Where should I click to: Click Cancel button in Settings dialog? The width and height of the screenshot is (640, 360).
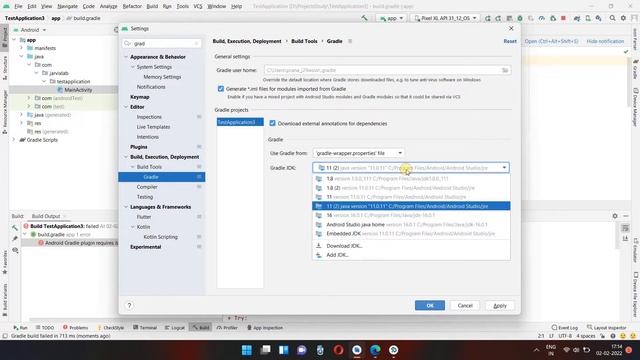(465, 305)
